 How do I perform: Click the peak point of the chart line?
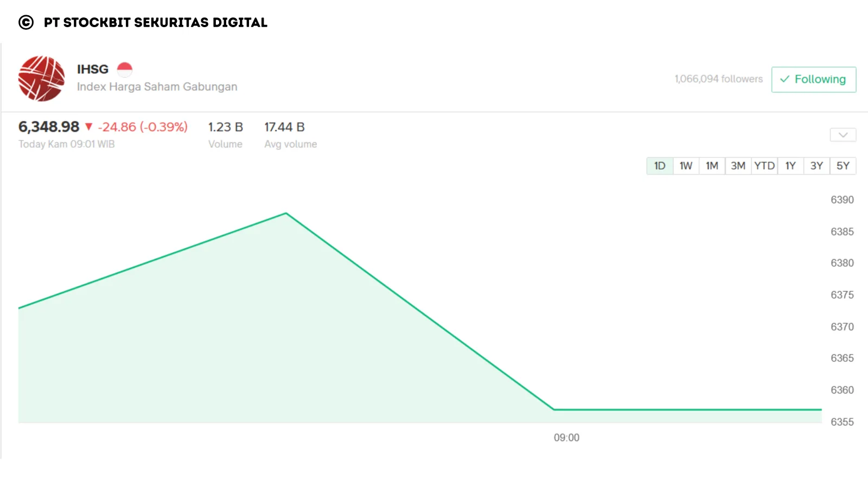(286, 214)
